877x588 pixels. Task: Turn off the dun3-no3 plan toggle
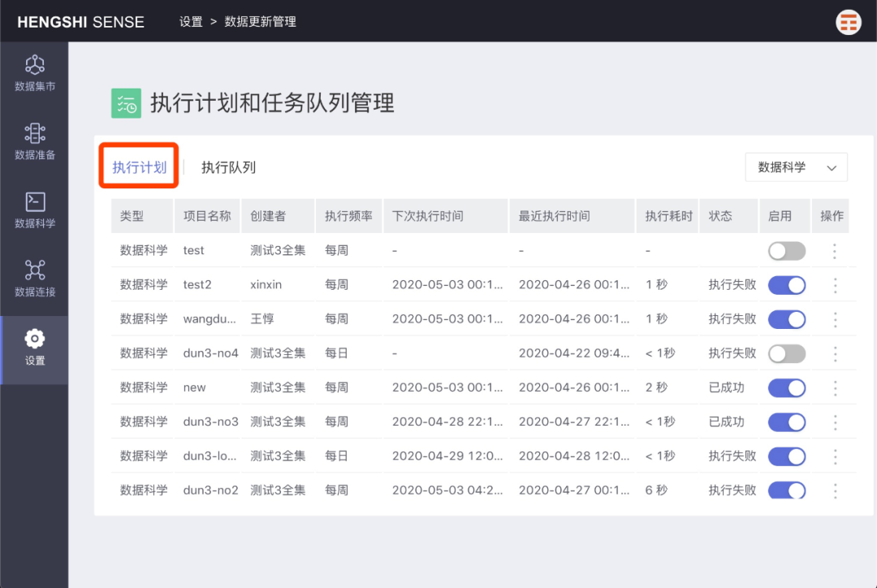[786, 422]
